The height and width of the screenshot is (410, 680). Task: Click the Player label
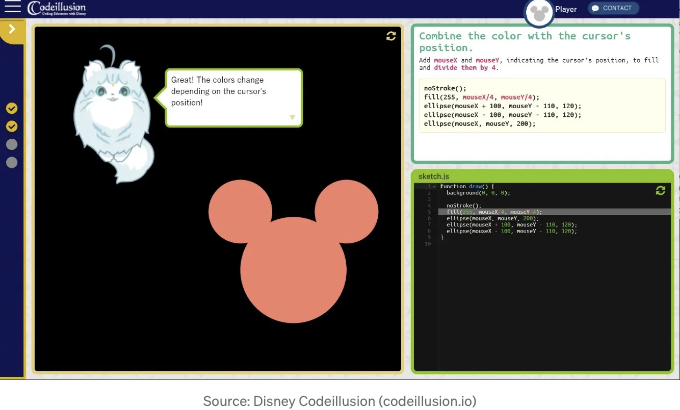point(566,9)
